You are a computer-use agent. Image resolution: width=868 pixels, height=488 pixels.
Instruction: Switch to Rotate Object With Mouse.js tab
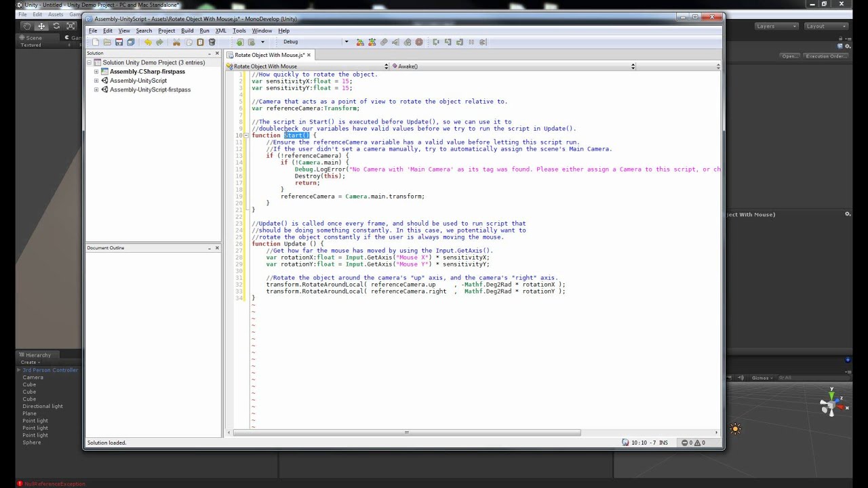269,55
